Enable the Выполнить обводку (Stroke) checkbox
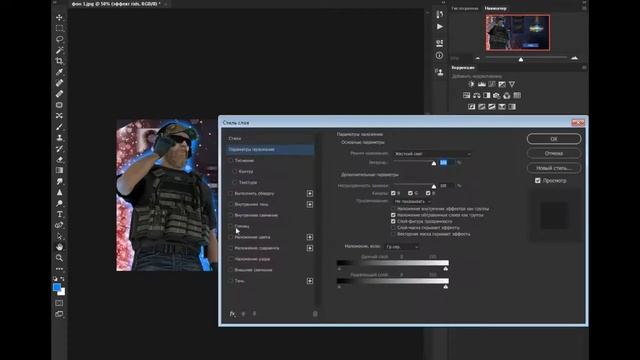The height and width of the screenshot is (360, 640). (x=231, y=193)
